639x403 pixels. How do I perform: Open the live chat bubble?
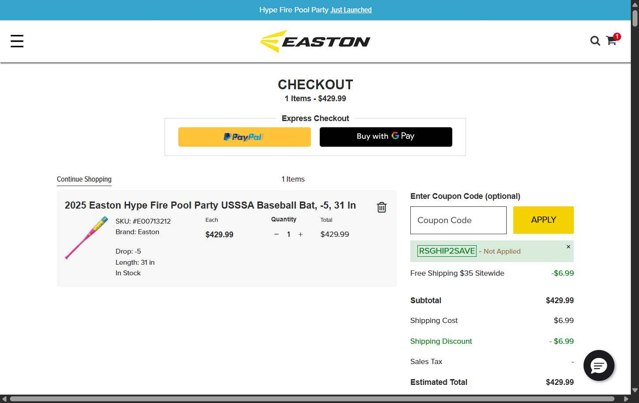599,366
